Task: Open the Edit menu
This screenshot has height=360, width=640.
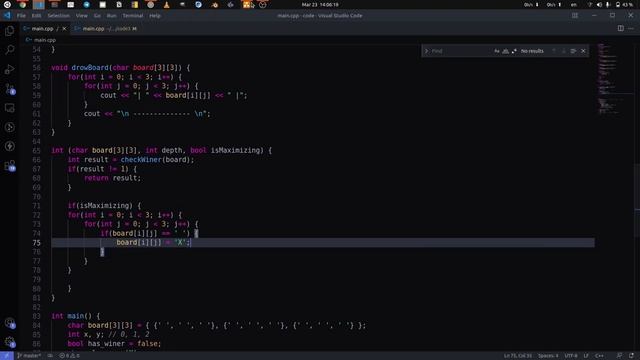Action: (36, 16)
